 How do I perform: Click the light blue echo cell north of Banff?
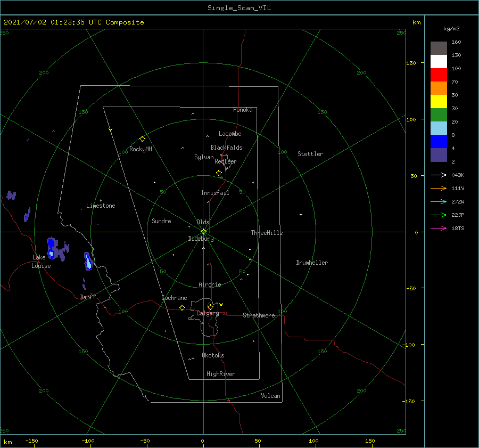pyautogui.click(x=88, y=261)
